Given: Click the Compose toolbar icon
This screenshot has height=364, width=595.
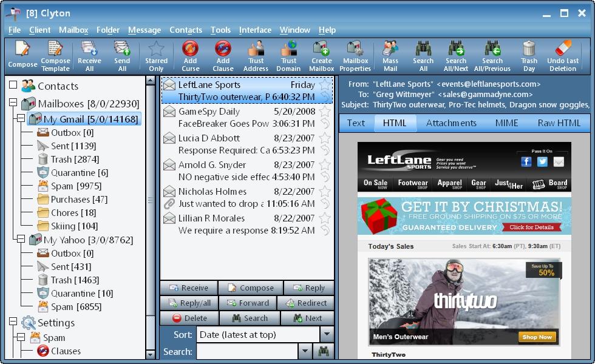Looking at the screenshot, I should 22,49.
